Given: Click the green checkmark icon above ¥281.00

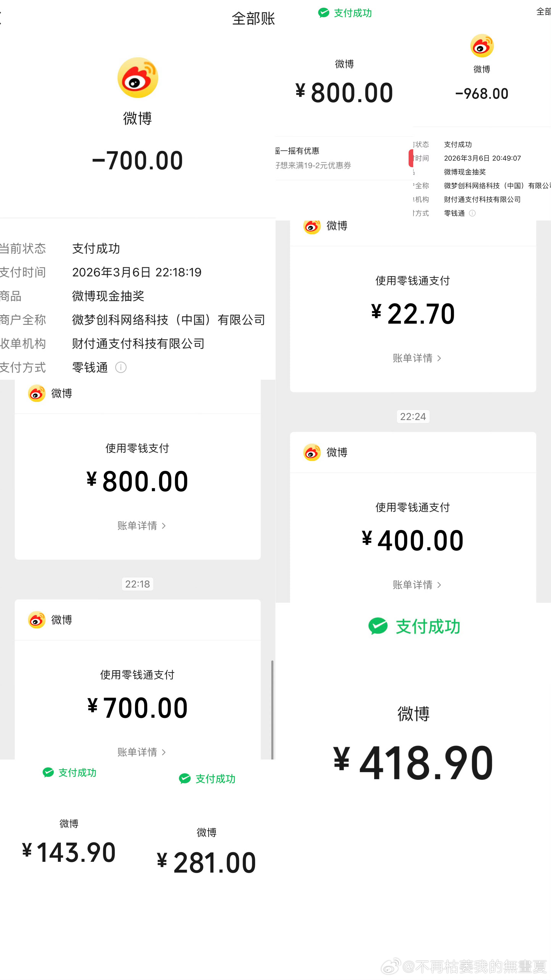Looking at the screenshot, I should pos(185,779).
